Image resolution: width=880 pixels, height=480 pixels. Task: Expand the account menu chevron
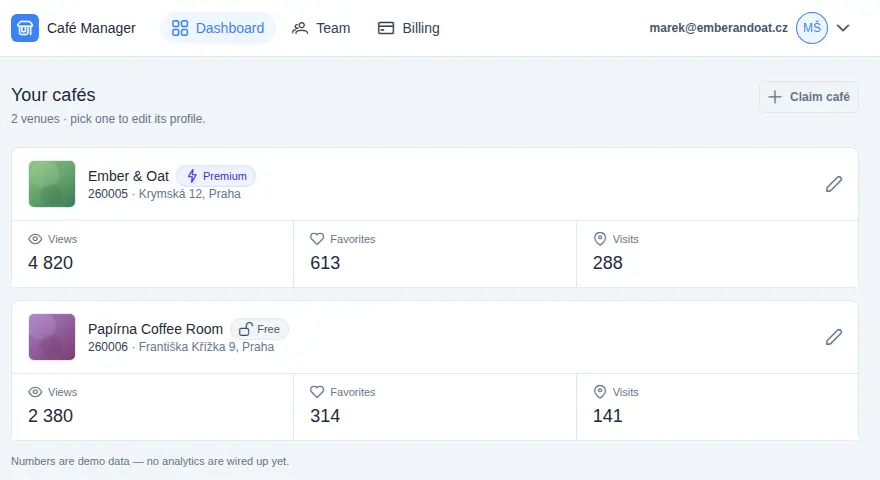[843, 28]
